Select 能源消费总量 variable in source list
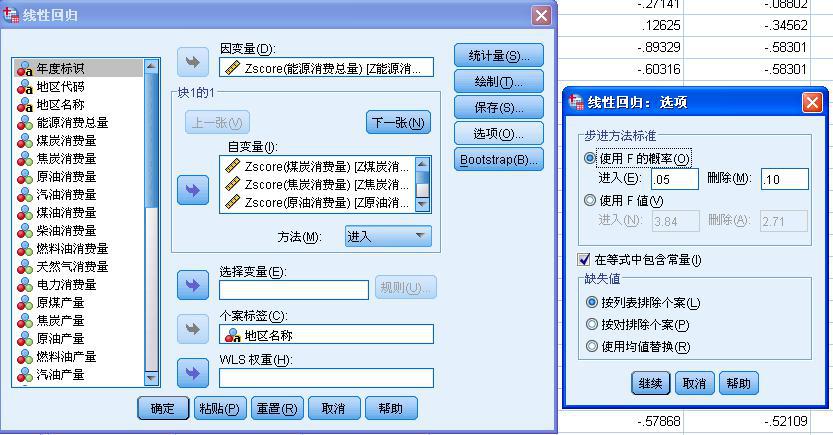 click(78, 123)
